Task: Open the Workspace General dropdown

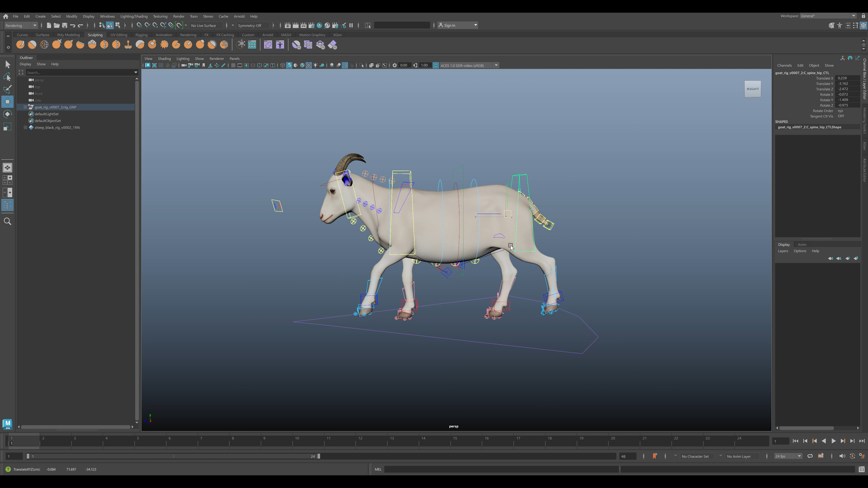Action: pyautogui.click(x=828, y=16)
